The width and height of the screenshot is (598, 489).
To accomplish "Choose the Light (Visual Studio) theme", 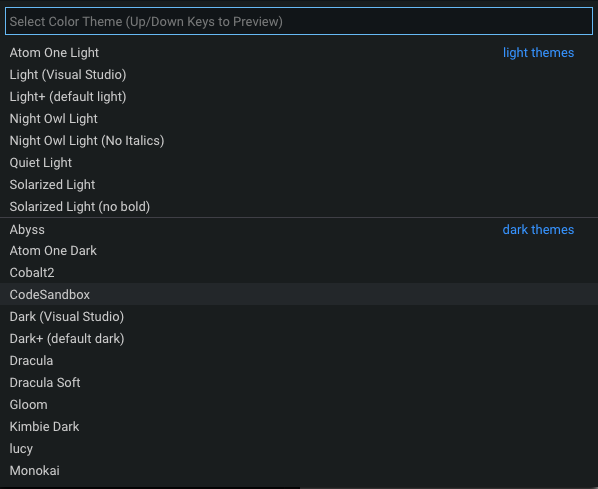I will (x=299, y=75).
